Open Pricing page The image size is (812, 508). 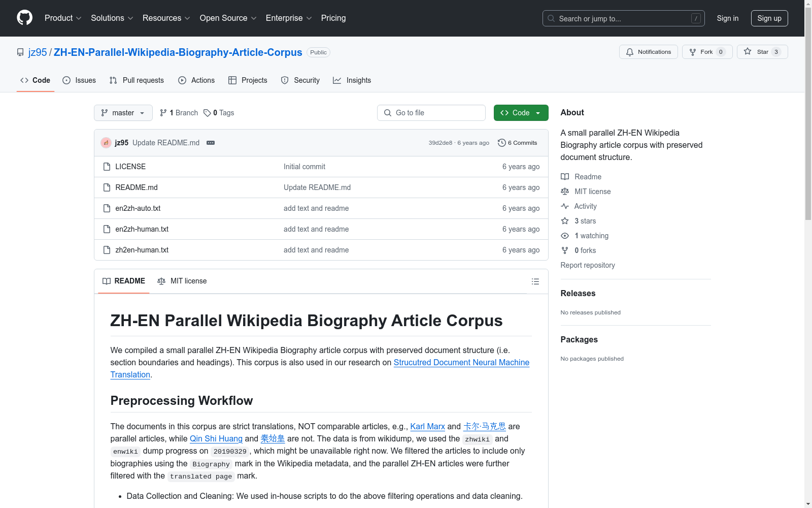(x=333, y=18)
